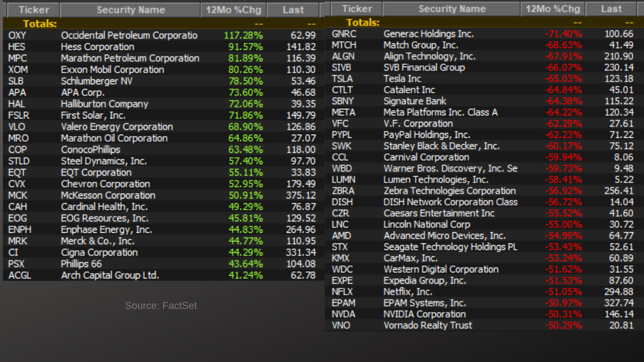Image resolution: width=644 pixels, height=362 pixels.
Task: Click Exxon Mobil Corporation name
Action: tap(113, 70)
